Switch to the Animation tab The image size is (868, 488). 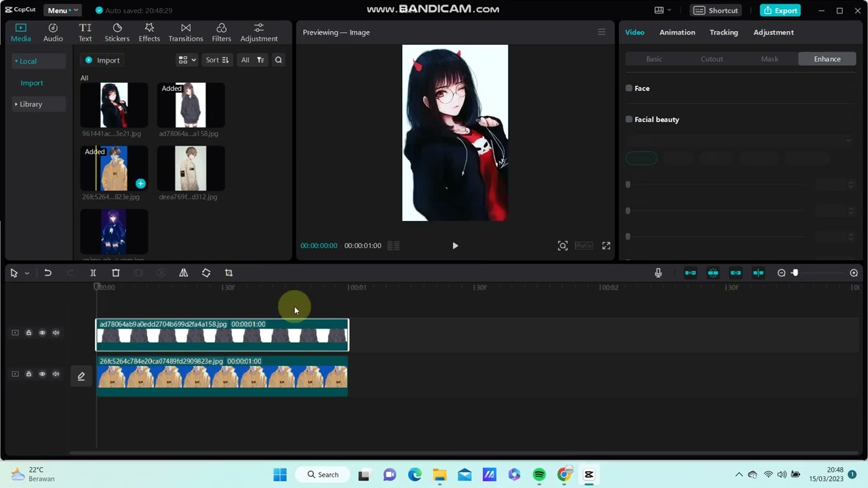pyautogui.click(x=677, y=33)
